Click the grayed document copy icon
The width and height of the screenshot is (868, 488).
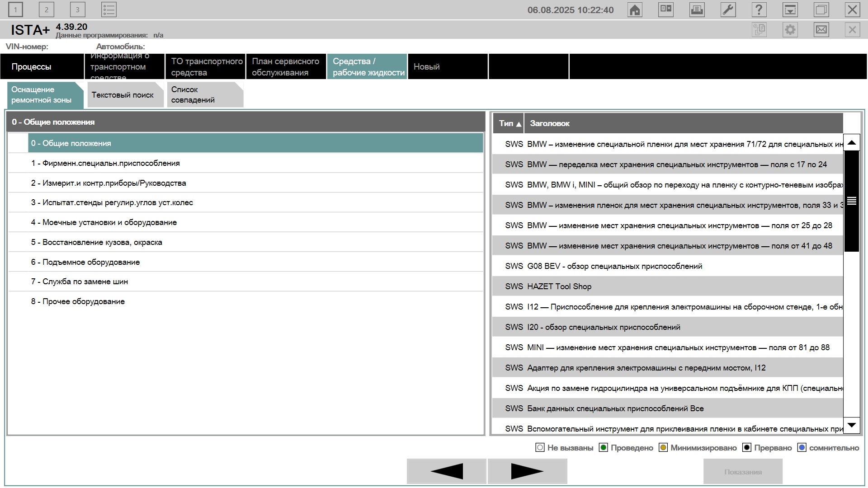click(759, 30)
